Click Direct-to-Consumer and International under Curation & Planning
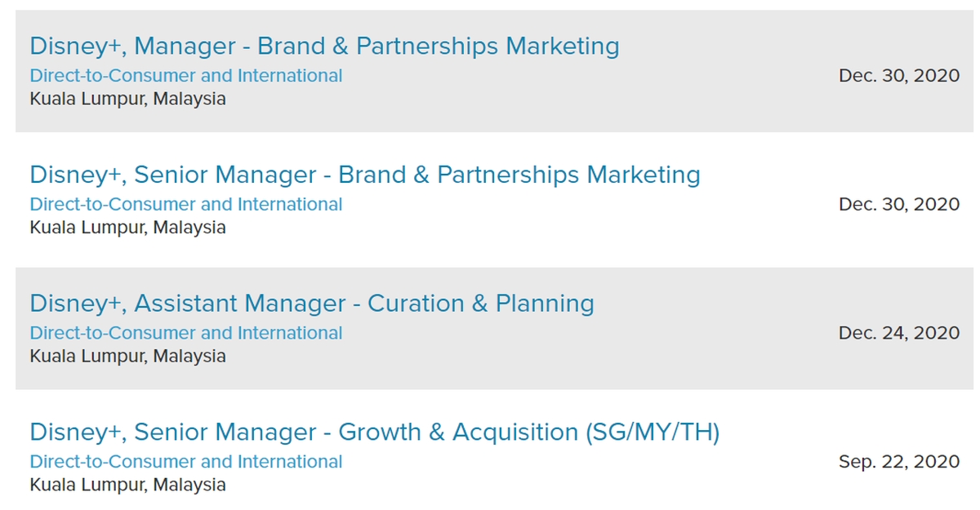The width and height of the screenshot is (980, 510). tap(186, 333)
